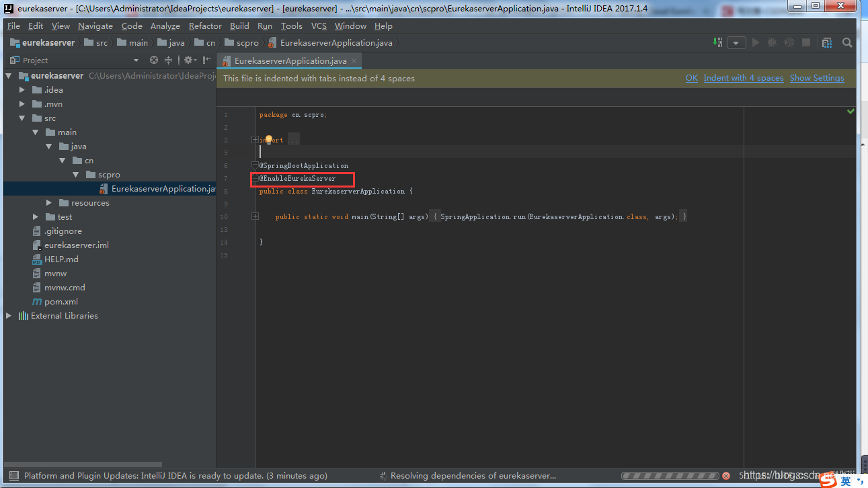
Task: Click the green-less Run play icon
Action: 756,42
